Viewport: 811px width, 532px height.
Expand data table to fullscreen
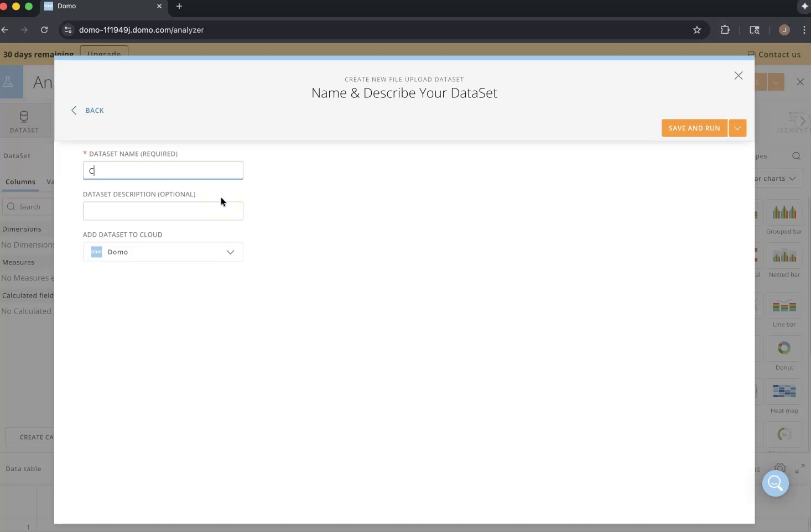800,469
